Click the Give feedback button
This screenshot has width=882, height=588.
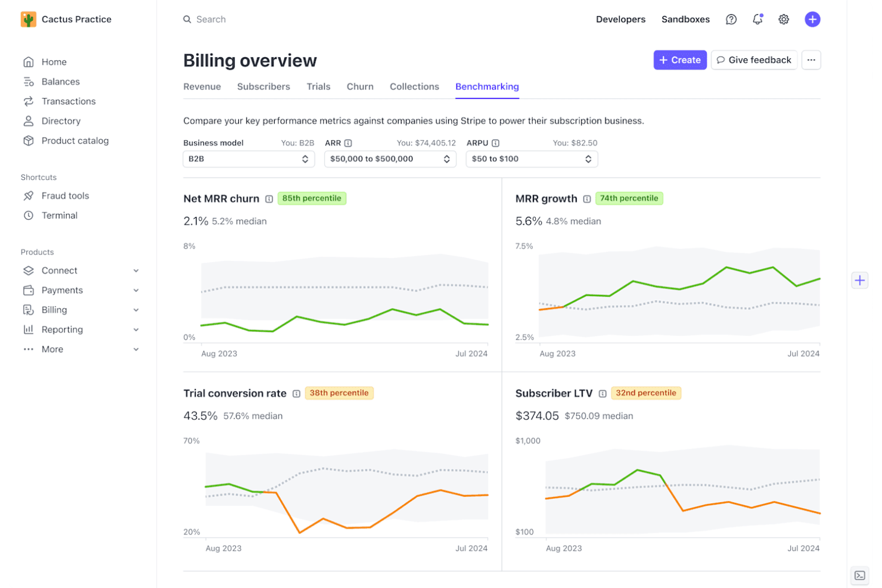[x=754, y=60]
